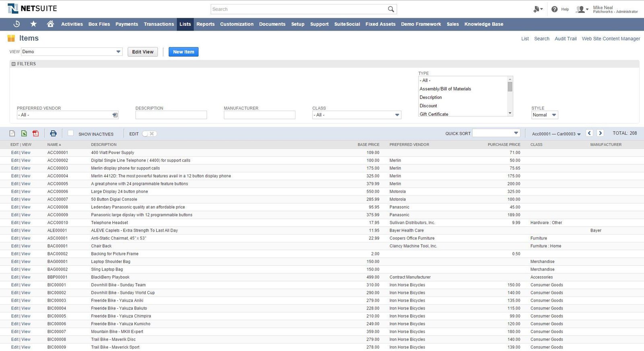This screenshot has height=351, width=644.
Task: Click the Items page box icon
Action: (x=11, y=38)
